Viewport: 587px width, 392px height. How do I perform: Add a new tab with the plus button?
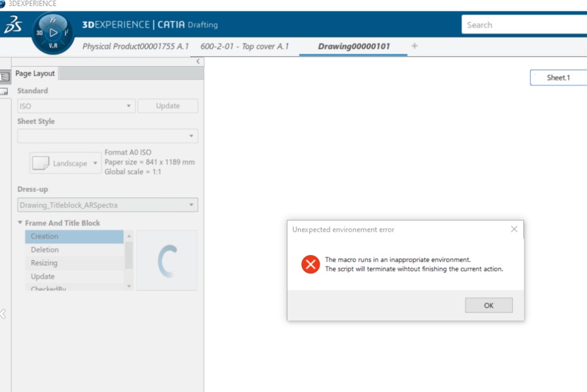(x=415, y=46)
